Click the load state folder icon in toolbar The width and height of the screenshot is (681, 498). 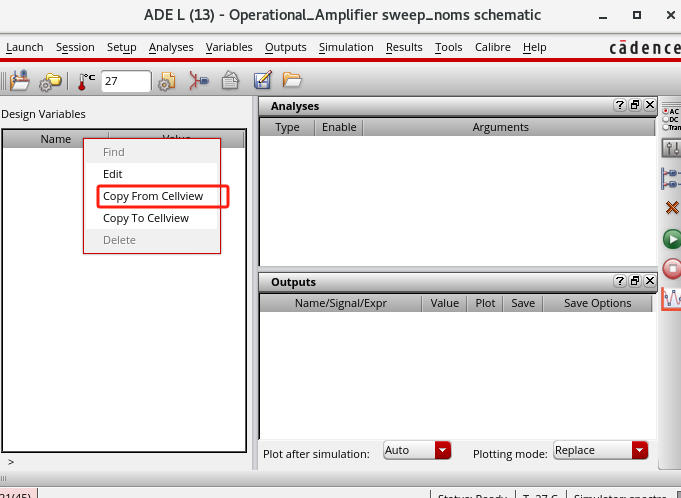20,81
